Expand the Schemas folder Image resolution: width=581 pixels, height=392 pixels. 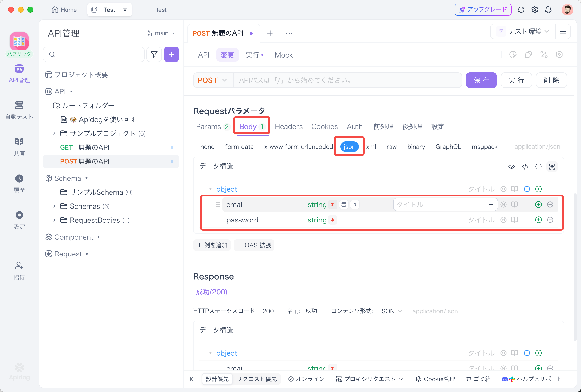[x=54, y=206]
